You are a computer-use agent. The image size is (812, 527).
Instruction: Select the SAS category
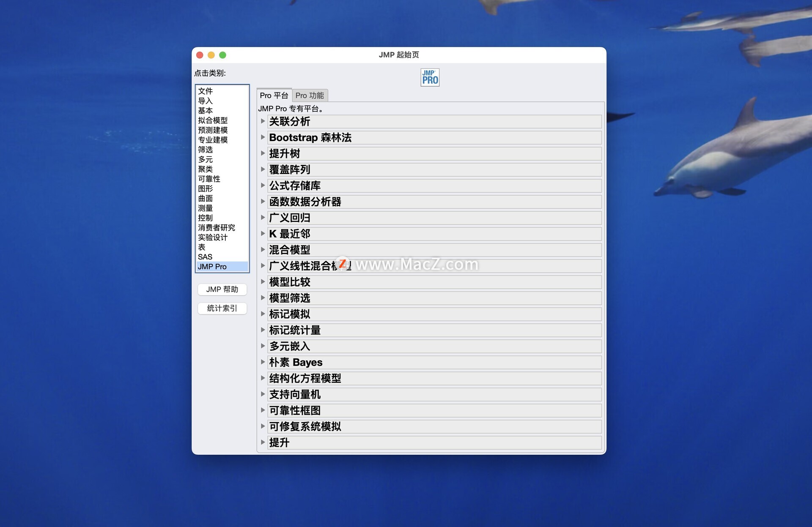coord(222,257)
